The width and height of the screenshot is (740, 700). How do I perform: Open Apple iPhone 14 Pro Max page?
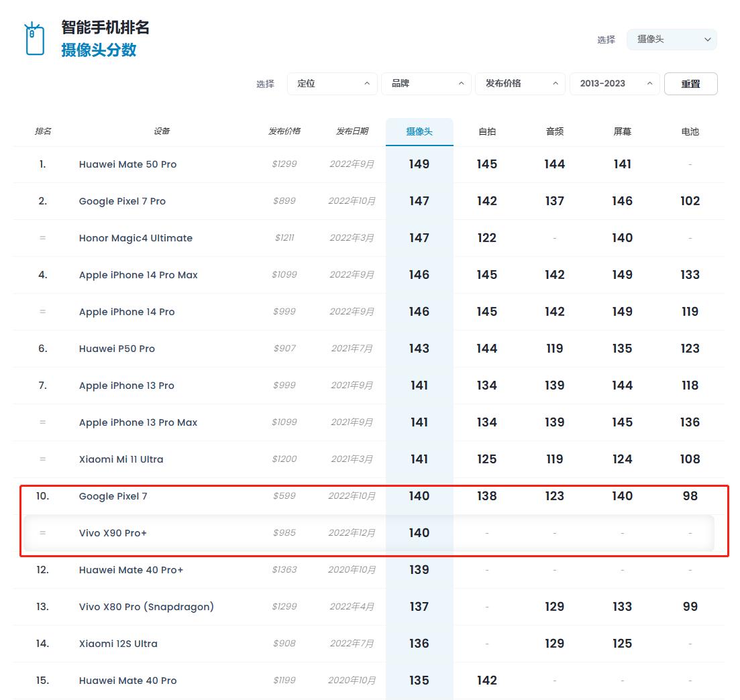click(138, 275)
